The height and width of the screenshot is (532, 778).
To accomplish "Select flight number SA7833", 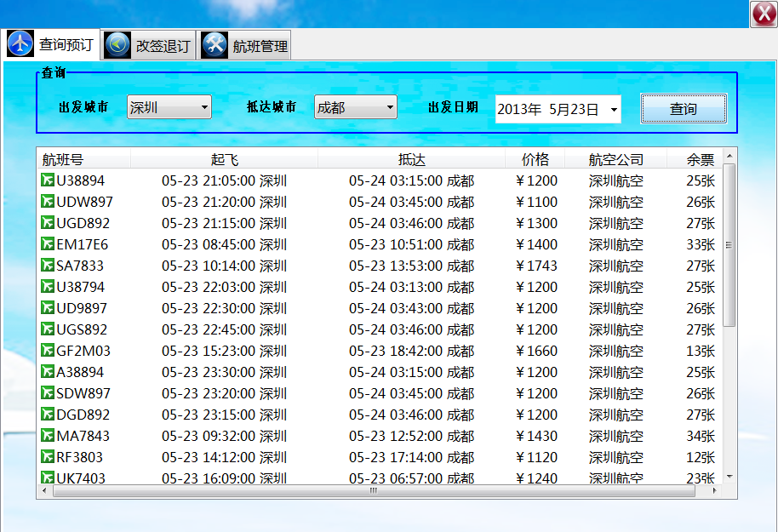I will coord(80,266).
